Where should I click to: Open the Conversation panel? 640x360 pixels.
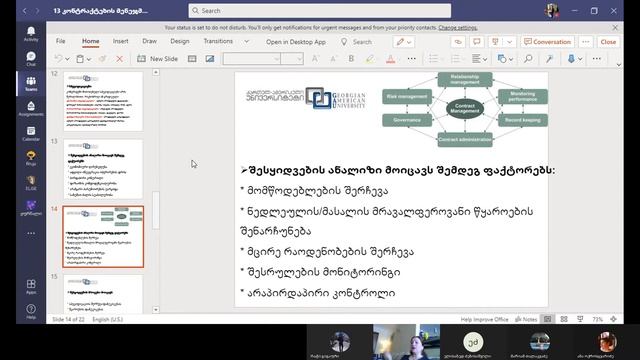(x=547, y=42)
